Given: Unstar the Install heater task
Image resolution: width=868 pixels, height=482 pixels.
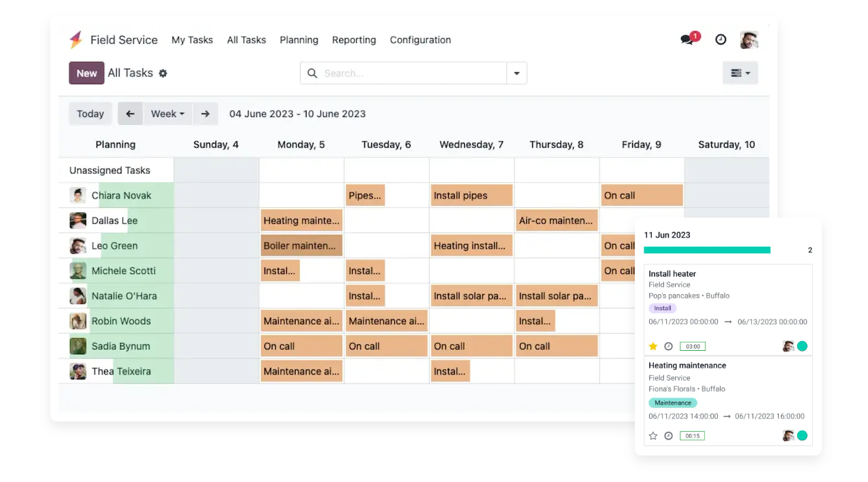Looking at the screenshot, I should [x=653, y=346].
